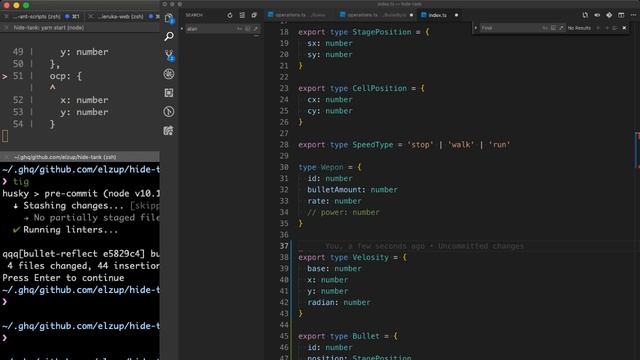The width and height of the screenshot is (640, 360).
Task: Close the ienuka-web (zsh) terminal tab
Action: click(91, 16)
